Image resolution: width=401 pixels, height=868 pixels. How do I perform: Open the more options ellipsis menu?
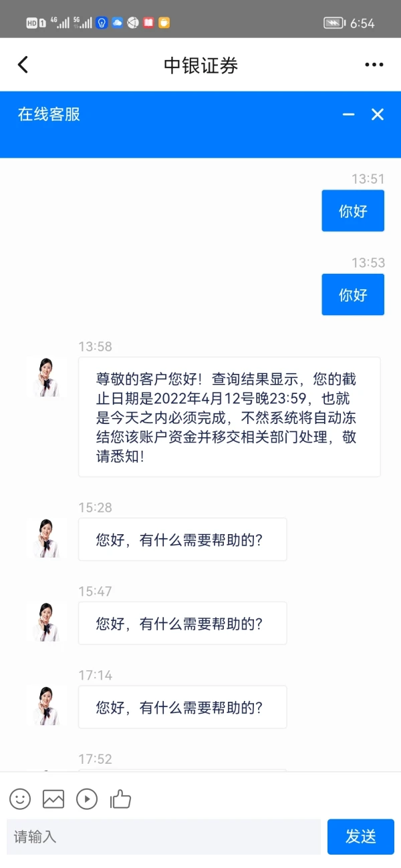374,64
